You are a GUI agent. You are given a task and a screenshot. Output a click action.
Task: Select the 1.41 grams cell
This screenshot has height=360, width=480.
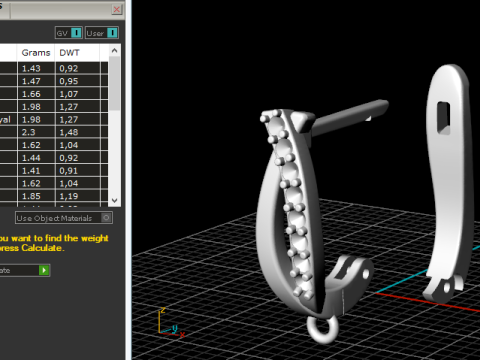pyautogui.click(x=36, y=171)
